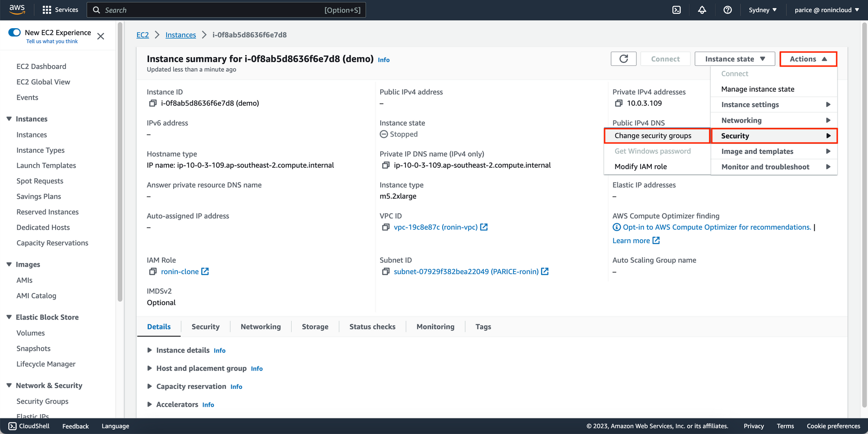
Task: Switch to the Security tab
Action: click(x=206, y=327)
